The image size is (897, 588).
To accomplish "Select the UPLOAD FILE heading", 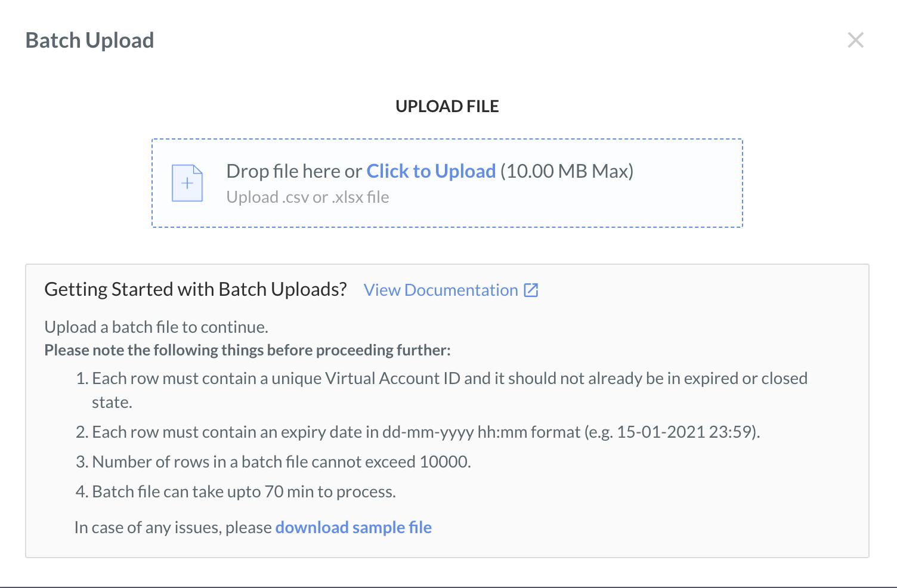I will click(447, 106).
